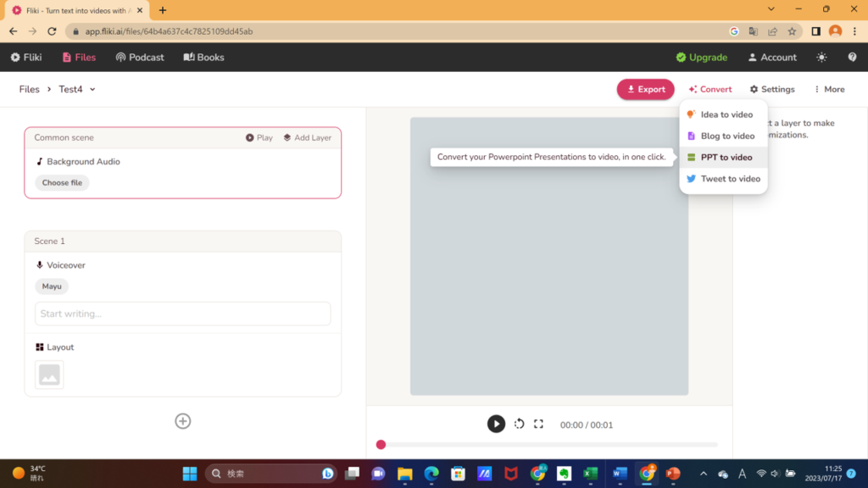This screenshot has height=488, width=868.
Task: Open Evernote from the taskbar
Action: pyautogui.click(x=564, y=474)
